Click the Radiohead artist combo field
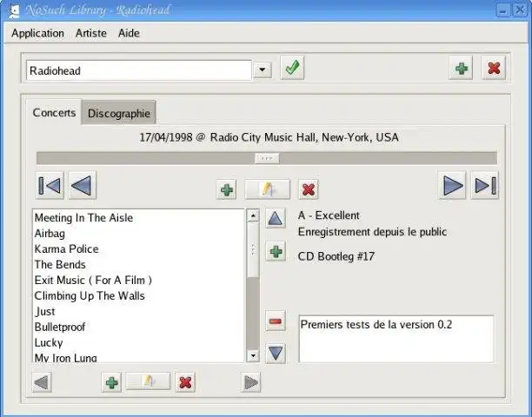 coord(139,70)
